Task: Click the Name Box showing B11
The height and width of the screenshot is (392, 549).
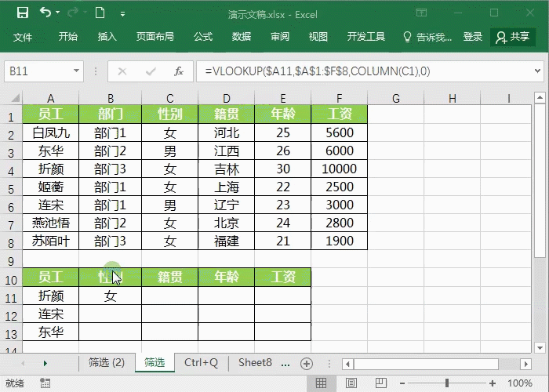Action: pos(38,71)
